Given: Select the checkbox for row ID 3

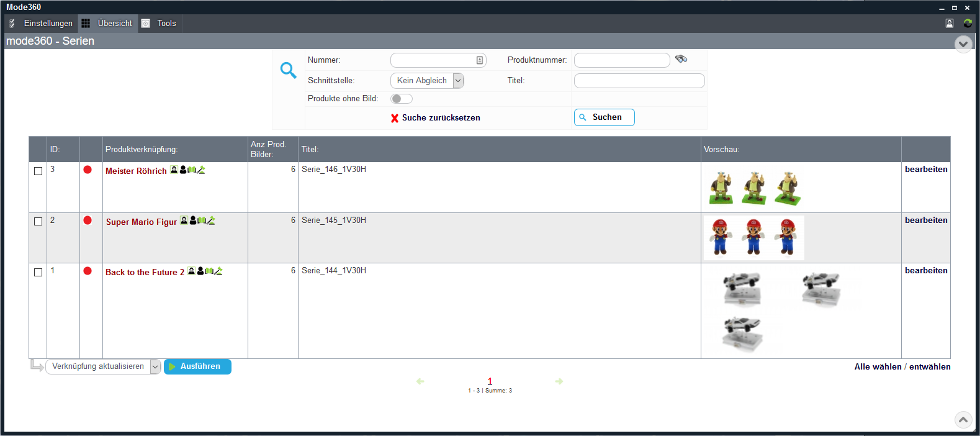Looking at the screenshot, I should 38,171.
